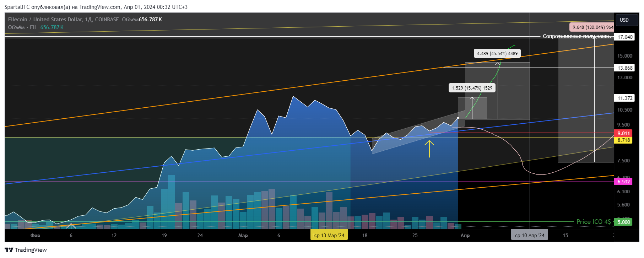Click the 10.500 price axis tick
Screen dimensions: 644x258
(x=624, y=110)
